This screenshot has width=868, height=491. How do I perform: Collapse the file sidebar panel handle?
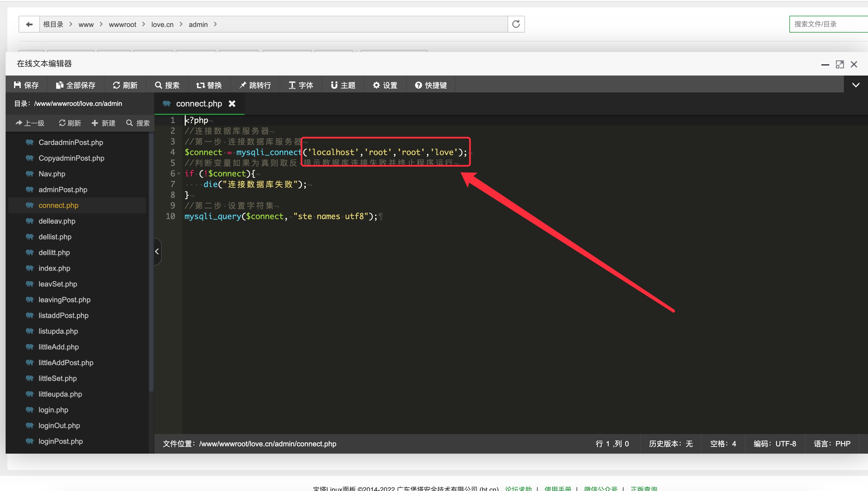pyautogui.click(x=157, y=251)
